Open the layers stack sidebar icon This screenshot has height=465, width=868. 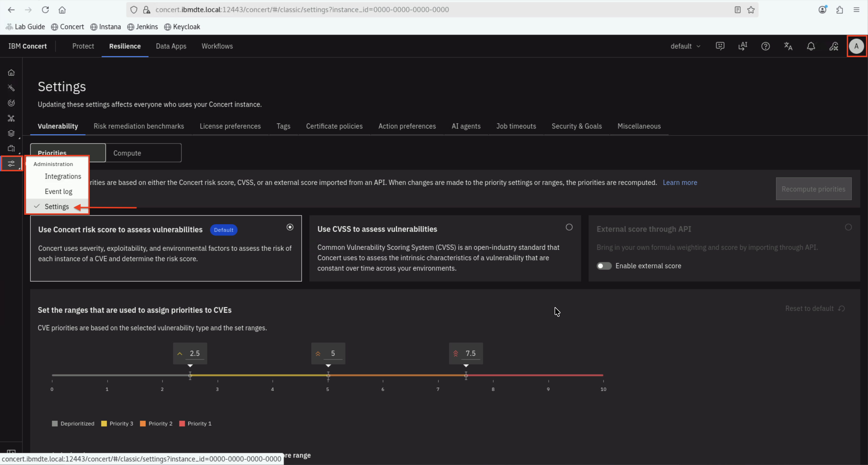pyautogui.click(x=11, y=133)
